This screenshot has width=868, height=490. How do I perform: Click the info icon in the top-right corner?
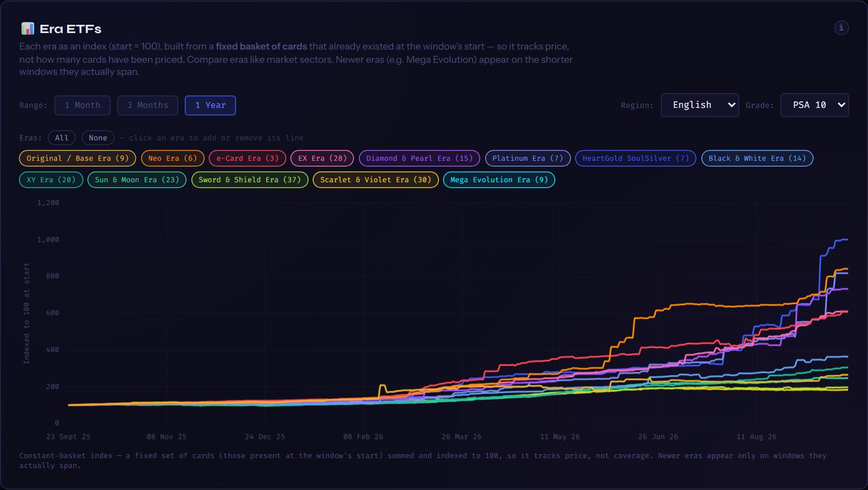tap(841, 28)
